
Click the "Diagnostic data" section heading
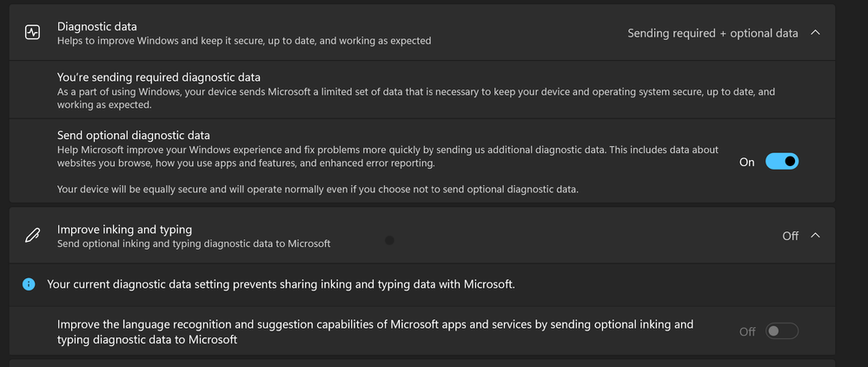click(x=96, y=27)
